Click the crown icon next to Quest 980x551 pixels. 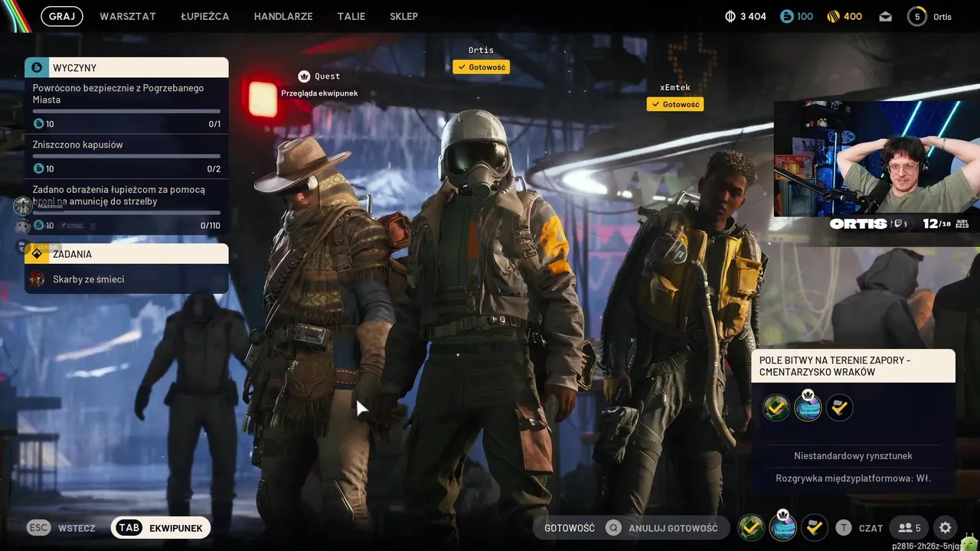click(304, 76)
